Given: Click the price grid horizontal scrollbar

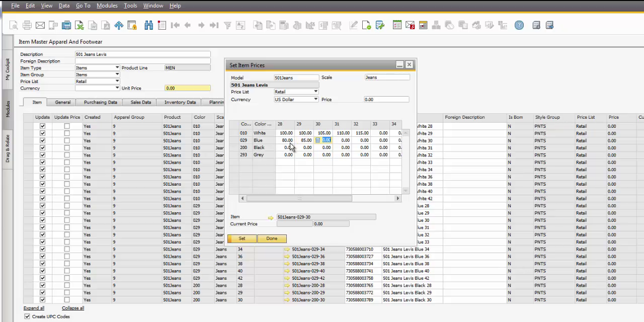Looking at the screenshot, I should 299,198.
